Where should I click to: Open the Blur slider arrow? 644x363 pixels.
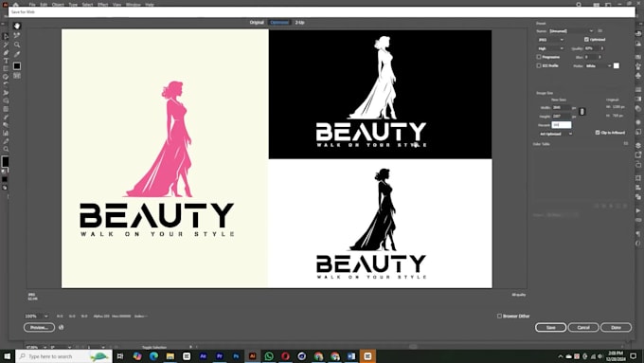[x=600, y=57]
